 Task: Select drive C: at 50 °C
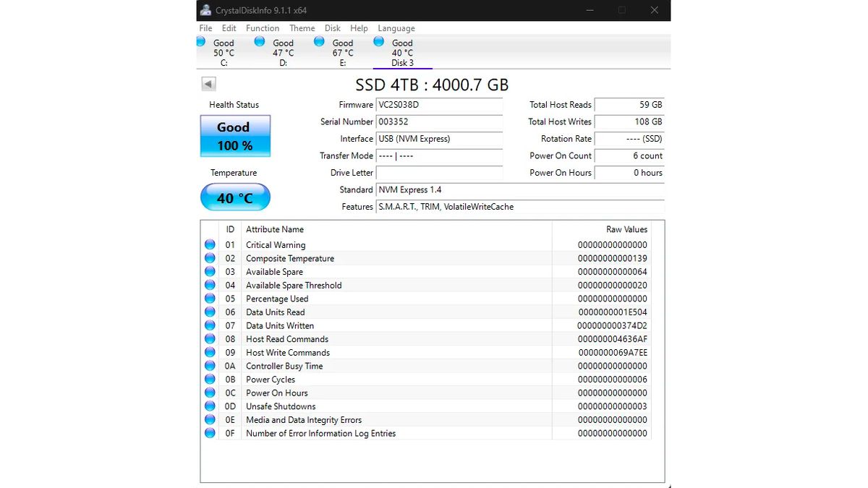coord(224,53)
